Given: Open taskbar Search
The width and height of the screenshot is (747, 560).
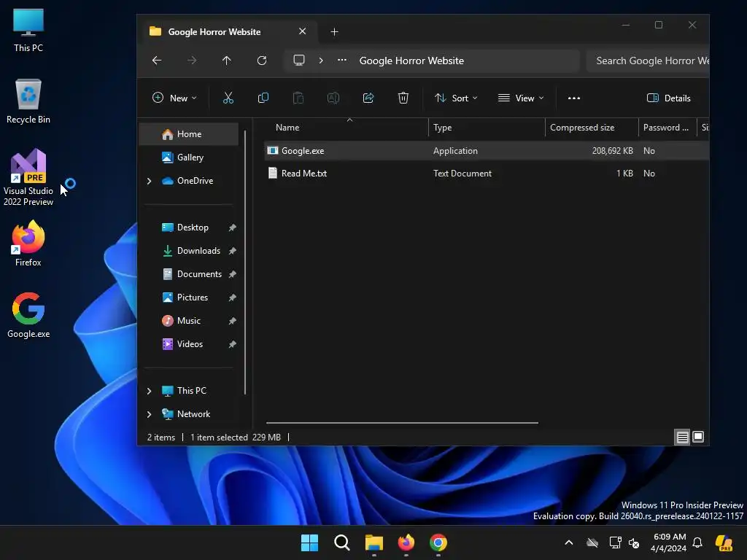Looking at the screenshot, I should (342, 542).
